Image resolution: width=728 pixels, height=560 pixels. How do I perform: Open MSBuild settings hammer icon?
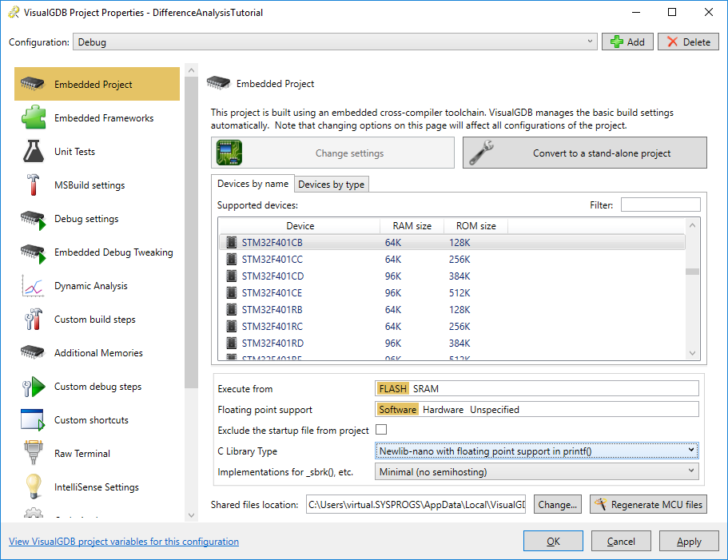[x=33, y=185]
